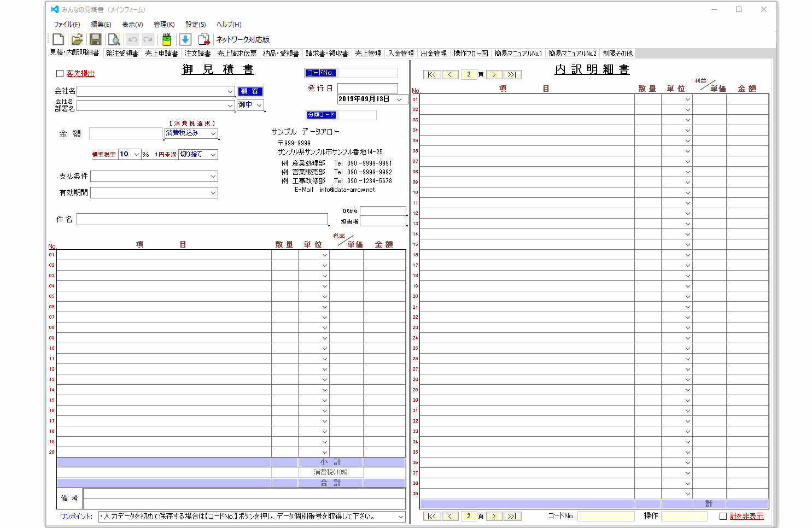Open print preview magnifier icon
Screen dimensions: 812x528
point(114,39)
